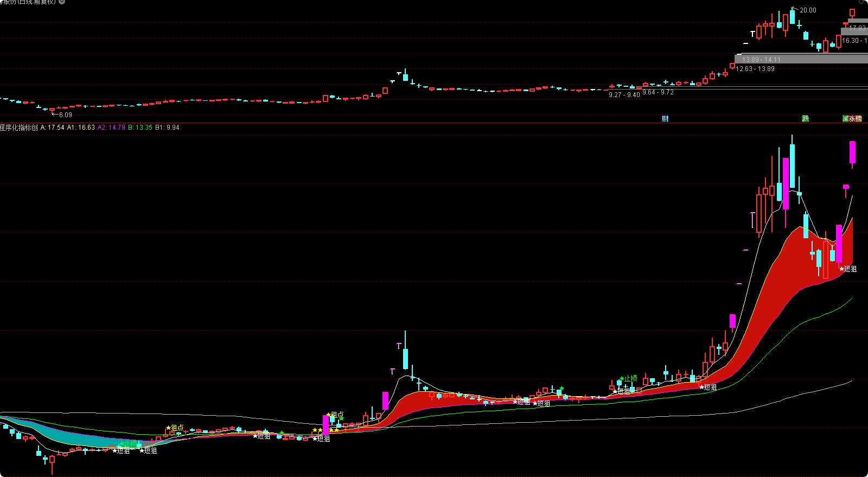
Task: Click the green 止损 star near 9.27 level
Action: pyautogui.click(x=622, y=378)
